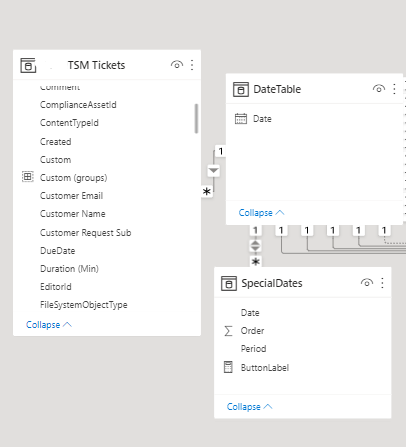Select relationship arrow between TSM Tickets and DateTable
Screen dimensions: 406x447
point(213,171)
